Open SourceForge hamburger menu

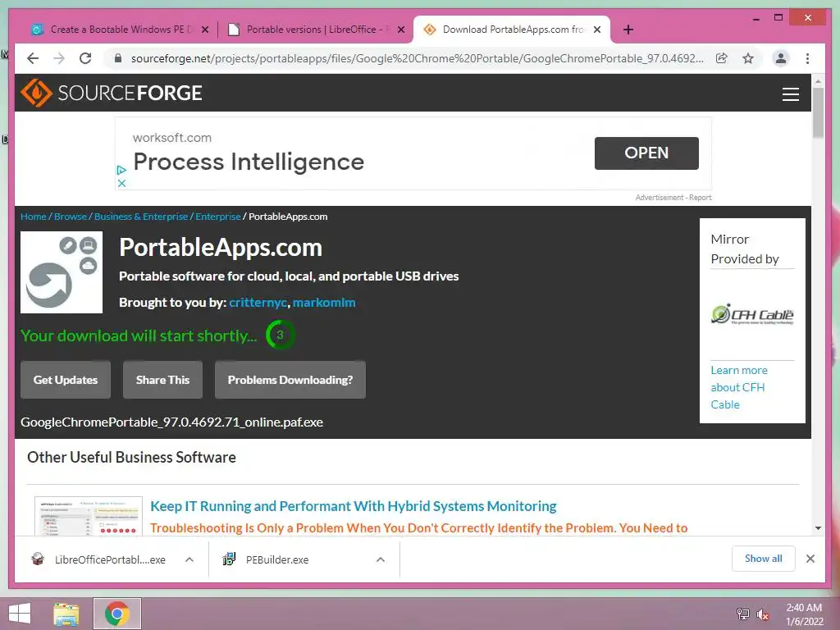point(790,94)
